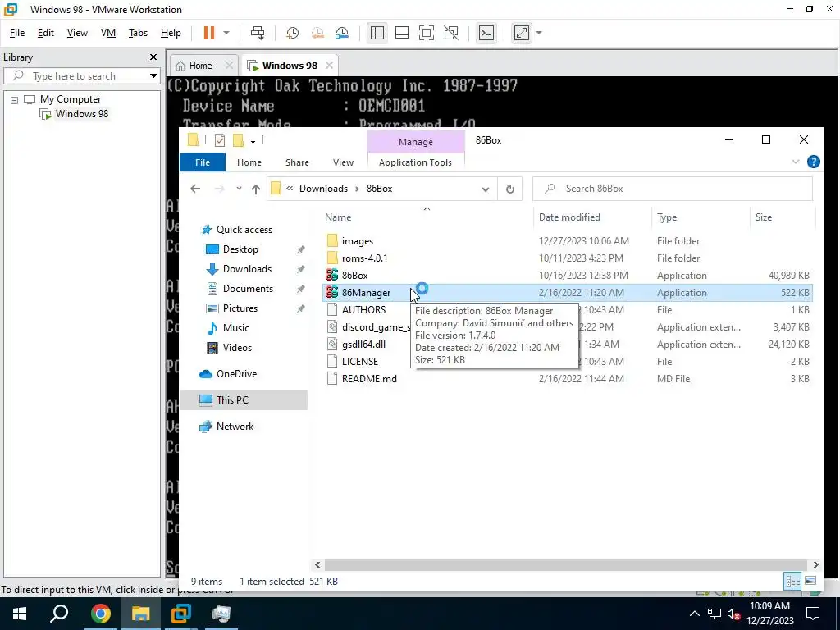The width and height of the screenshot is (840, 630).
Task: Open the power options dropdown next to pause
Action: click(x=226, y=33)
